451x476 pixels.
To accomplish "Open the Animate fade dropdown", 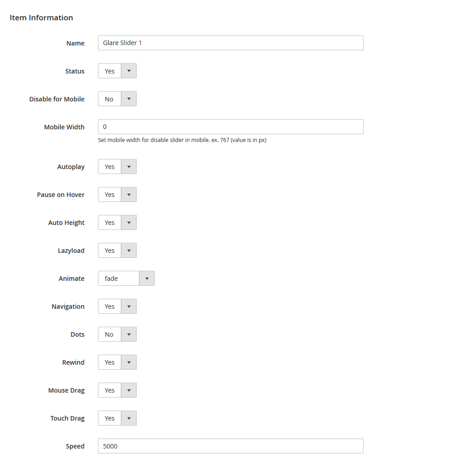I will coord(126,279).
